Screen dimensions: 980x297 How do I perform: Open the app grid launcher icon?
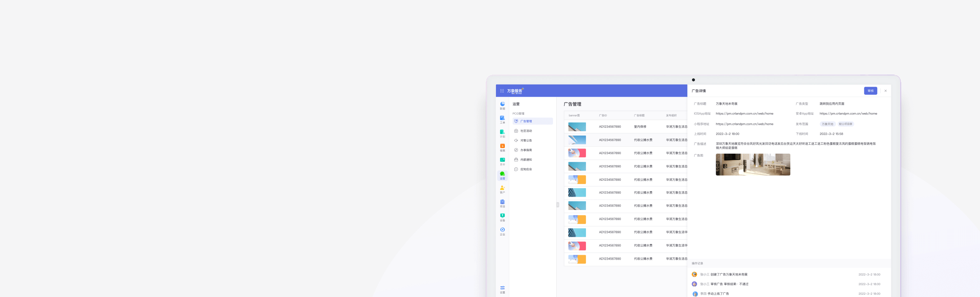pos(502,91)
